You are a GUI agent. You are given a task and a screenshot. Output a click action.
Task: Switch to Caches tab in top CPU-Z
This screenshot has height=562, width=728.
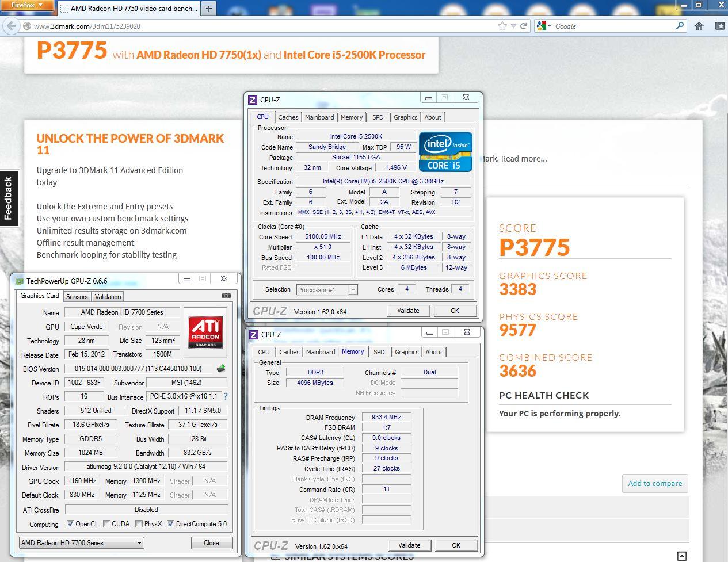click(x=288, y=117)
